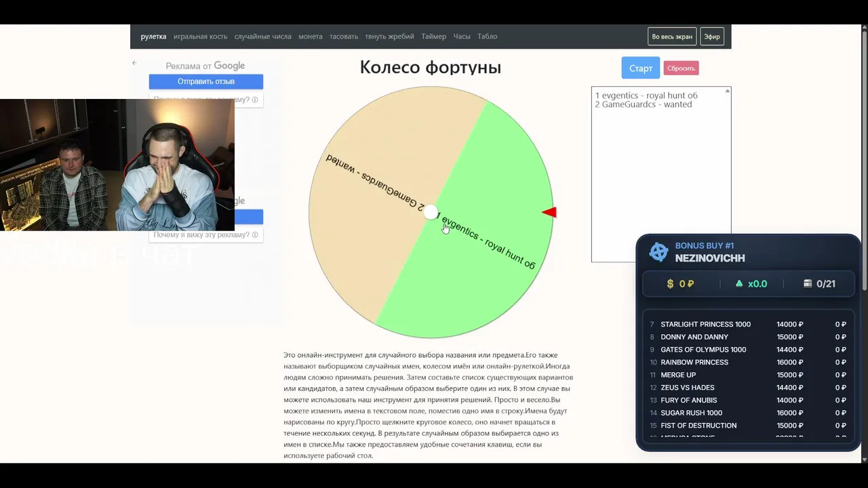Click the 'Реклама от Google' label
868x488 pixels.
[205, 66]
